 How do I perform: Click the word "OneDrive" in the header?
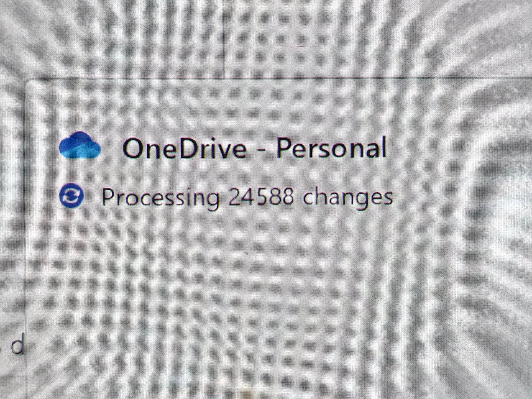184,149
